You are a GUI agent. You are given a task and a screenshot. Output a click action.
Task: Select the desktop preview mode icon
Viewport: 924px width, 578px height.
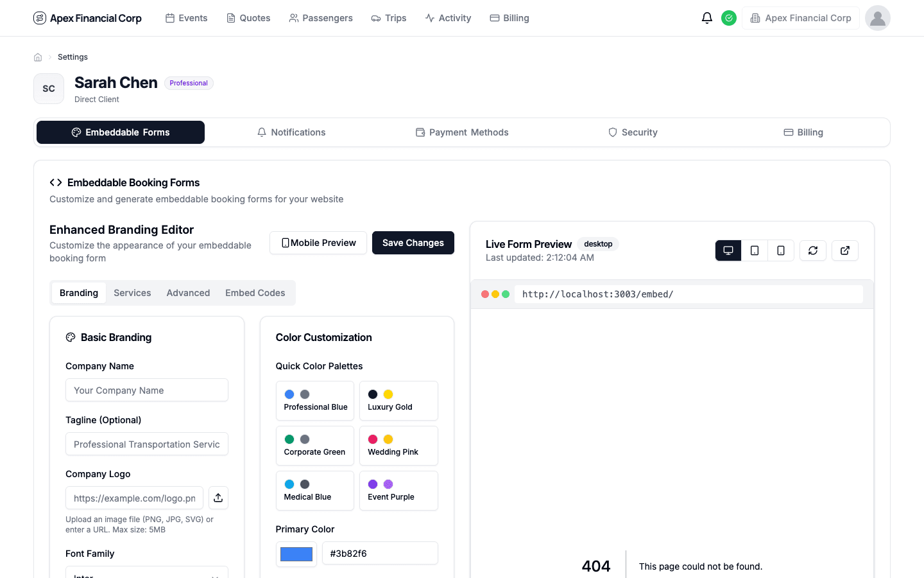point(728,250)
